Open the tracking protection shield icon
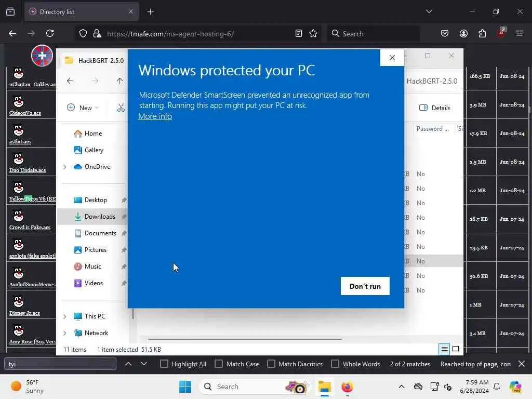Viewport: 532px width, 399px height. click(83, 34)
